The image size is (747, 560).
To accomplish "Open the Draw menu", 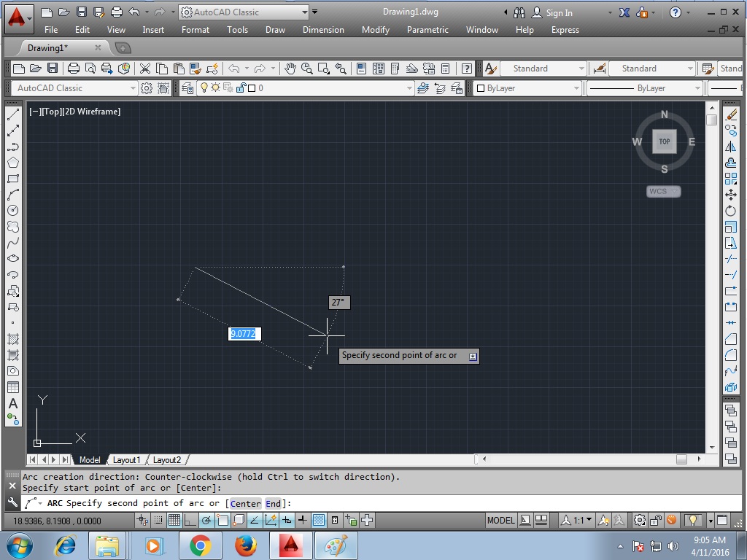I will (x=275, y=30).
